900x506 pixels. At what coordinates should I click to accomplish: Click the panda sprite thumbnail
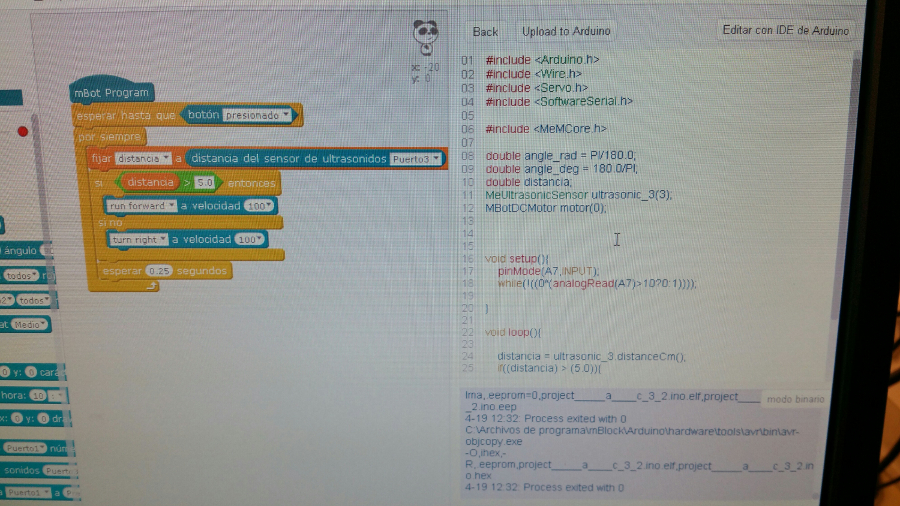(425, 37)
